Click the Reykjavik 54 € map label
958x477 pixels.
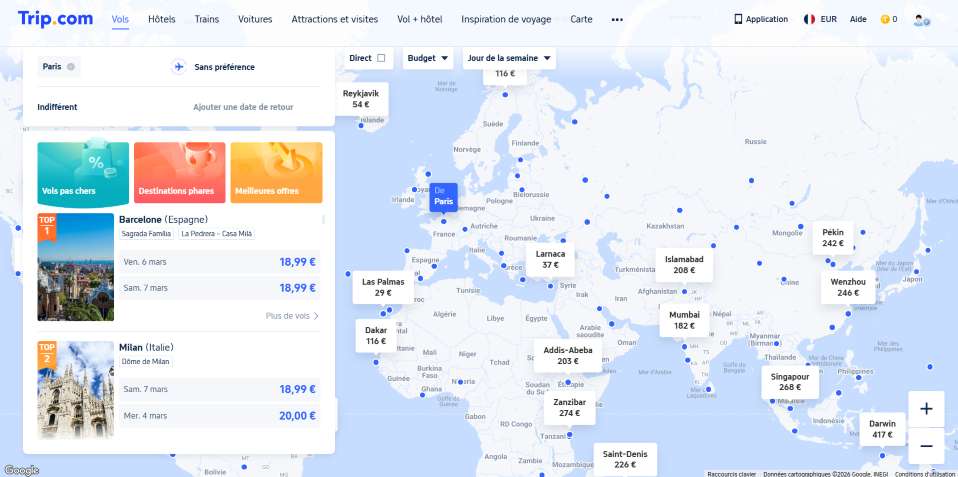pos(361,99)
